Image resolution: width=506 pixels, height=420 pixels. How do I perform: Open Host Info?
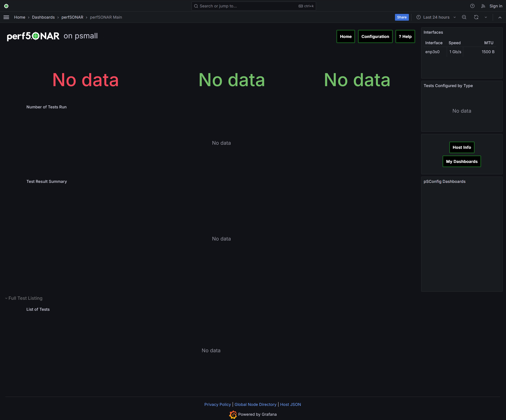(x=461, y=147)
